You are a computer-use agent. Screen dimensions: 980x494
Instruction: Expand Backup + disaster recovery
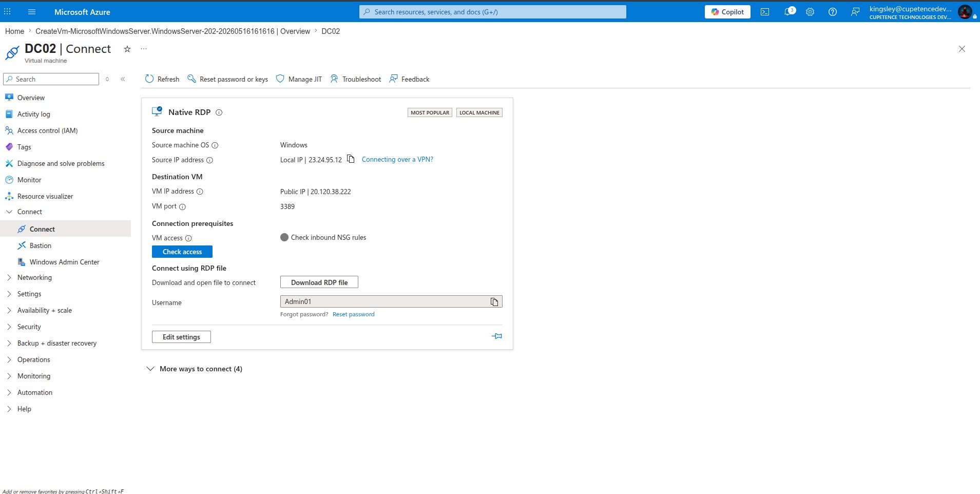[9, 343]
